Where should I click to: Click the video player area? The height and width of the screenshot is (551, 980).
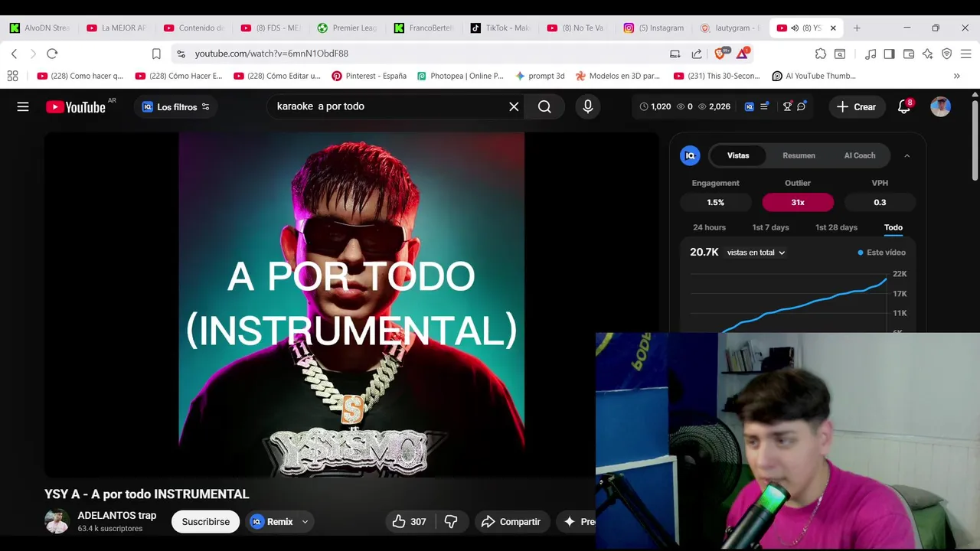(351, 305)
